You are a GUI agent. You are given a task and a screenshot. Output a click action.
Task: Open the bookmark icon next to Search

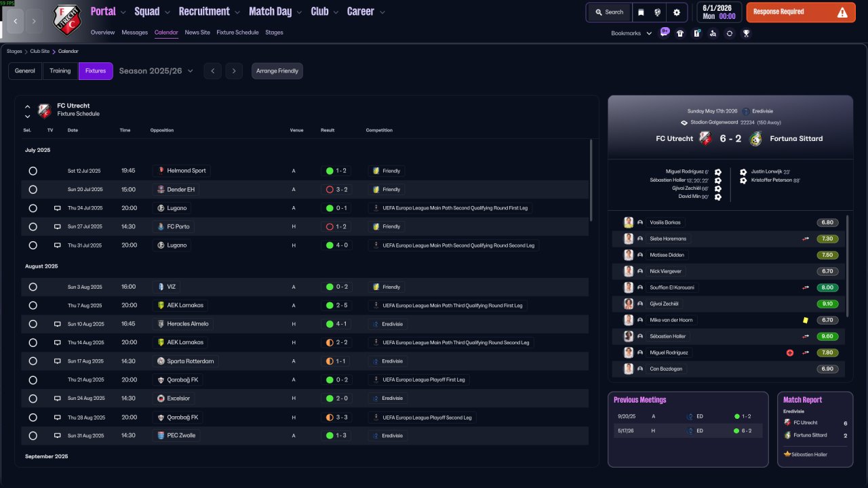pos(641,12)
